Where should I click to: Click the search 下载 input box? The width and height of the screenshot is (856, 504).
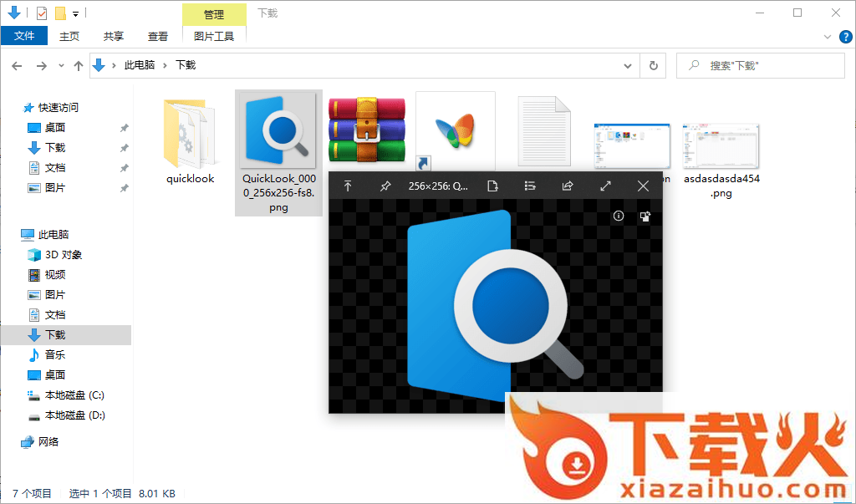(761, 65)
